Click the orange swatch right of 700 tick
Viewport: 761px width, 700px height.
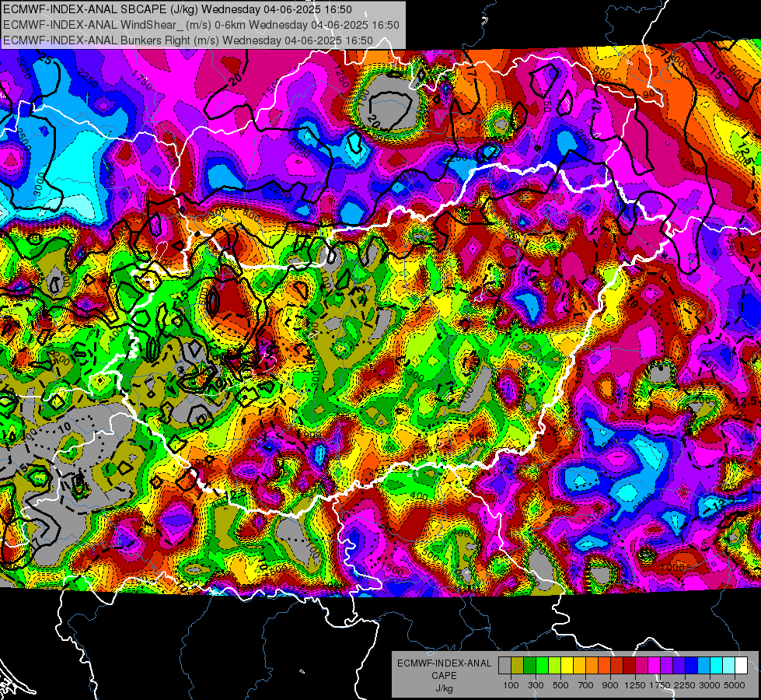pos(592,666)
